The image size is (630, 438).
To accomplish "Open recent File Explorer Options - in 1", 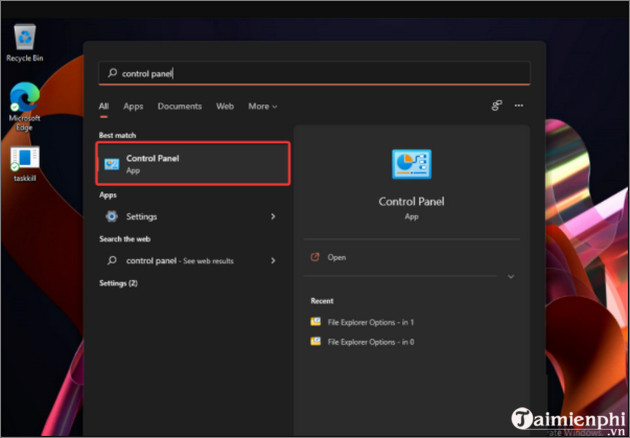I will coord(370,322).
